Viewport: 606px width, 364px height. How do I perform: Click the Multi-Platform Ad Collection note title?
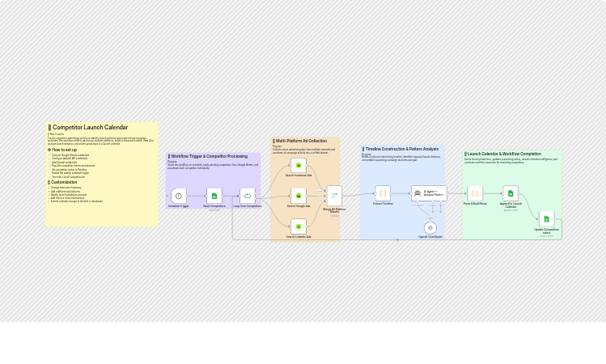pyautogui.click(x=301, y=141)
